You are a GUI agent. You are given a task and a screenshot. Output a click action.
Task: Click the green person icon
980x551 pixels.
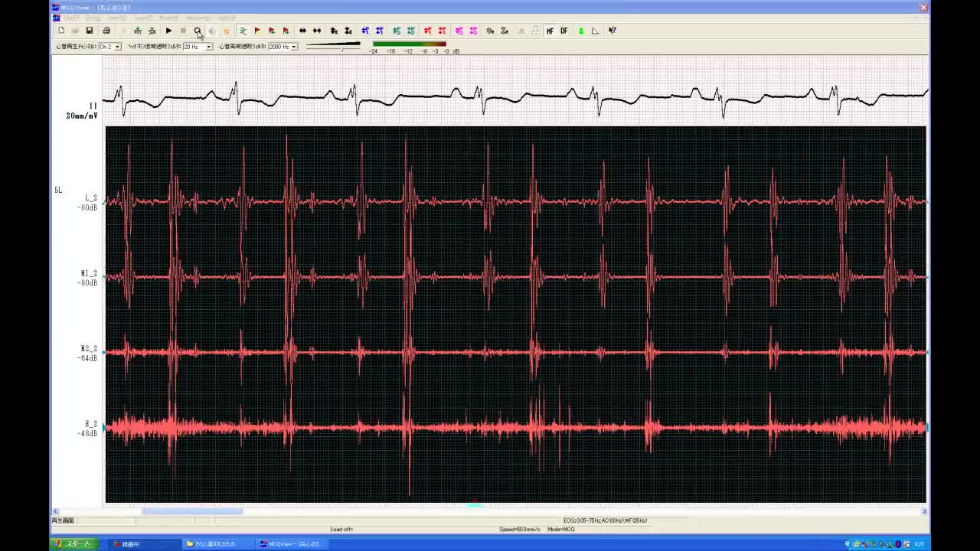[581, 31]
